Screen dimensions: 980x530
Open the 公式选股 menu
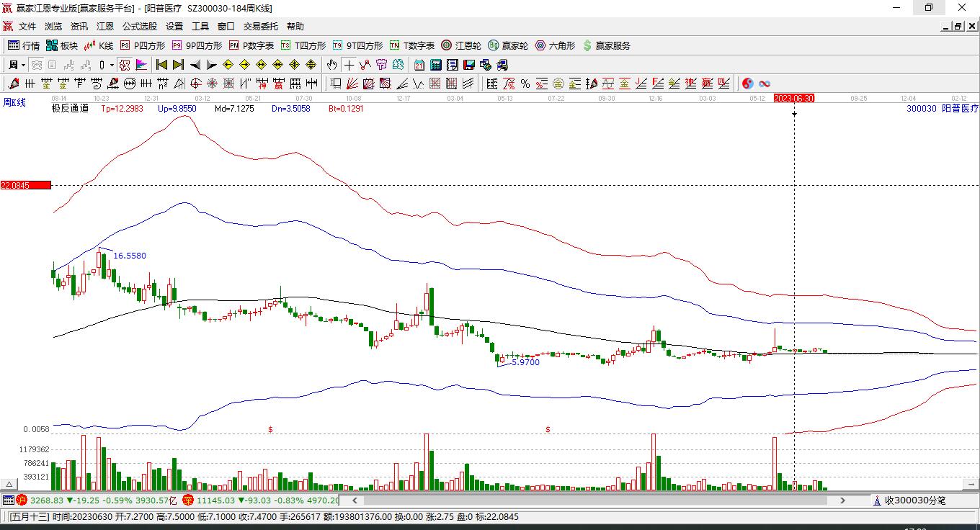tap(139, 26)
